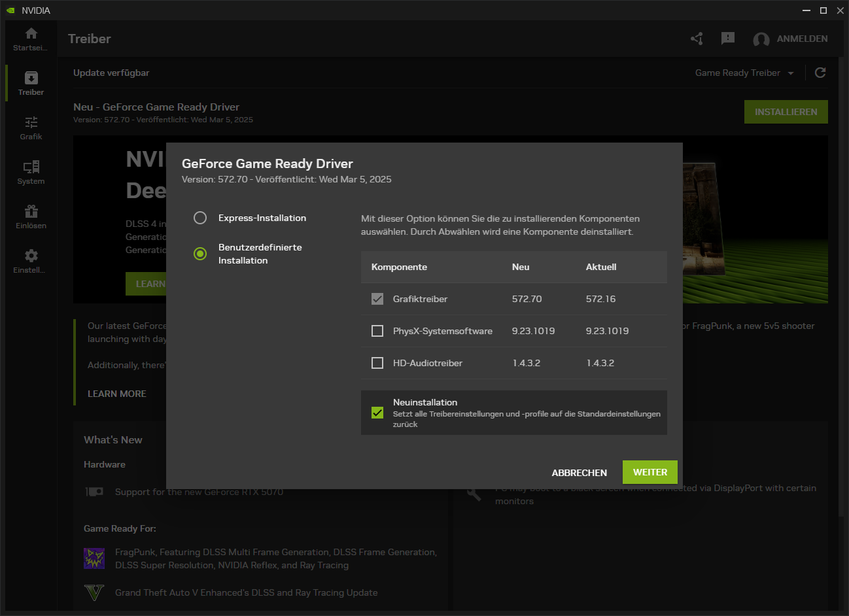Open the Game Ready Treiber dropdown
Image resolution: width=849 pixels, height=616 pixels.
click(x=744, y=73)
